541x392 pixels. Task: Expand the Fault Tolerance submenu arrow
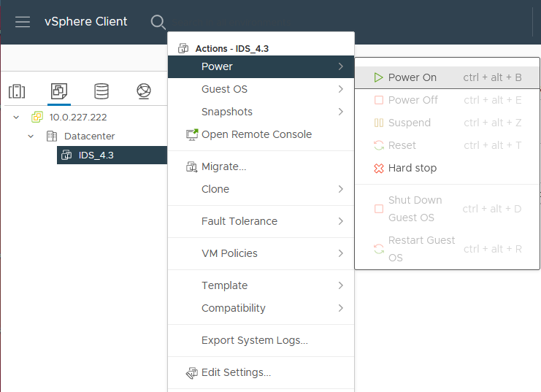tap(340, 221)
